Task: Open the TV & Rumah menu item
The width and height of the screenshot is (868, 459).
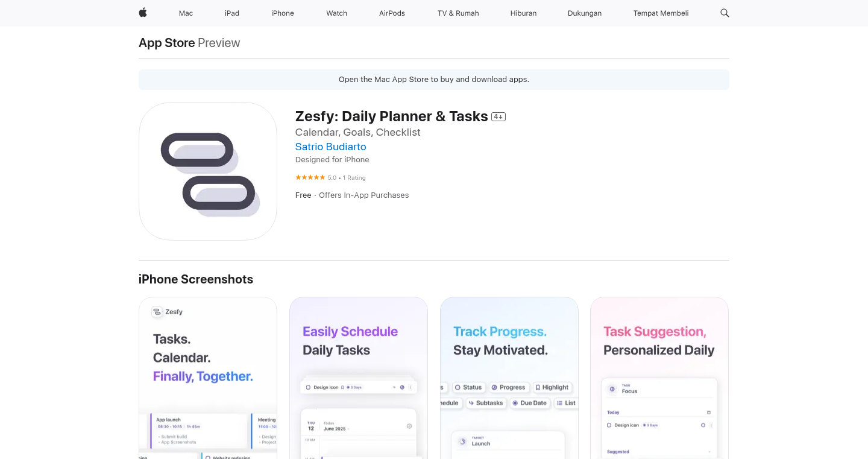Action: [x=458, y=13]
